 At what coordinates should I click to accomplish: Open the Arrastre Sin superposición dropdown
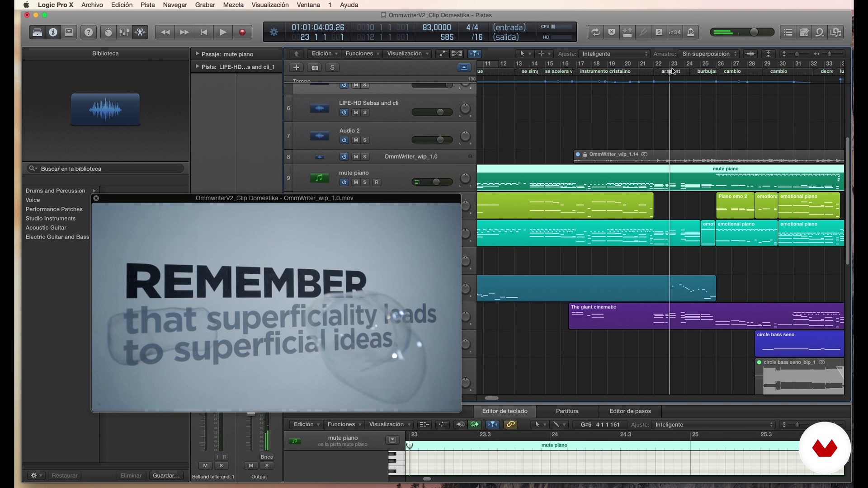[x=709, y=54]
